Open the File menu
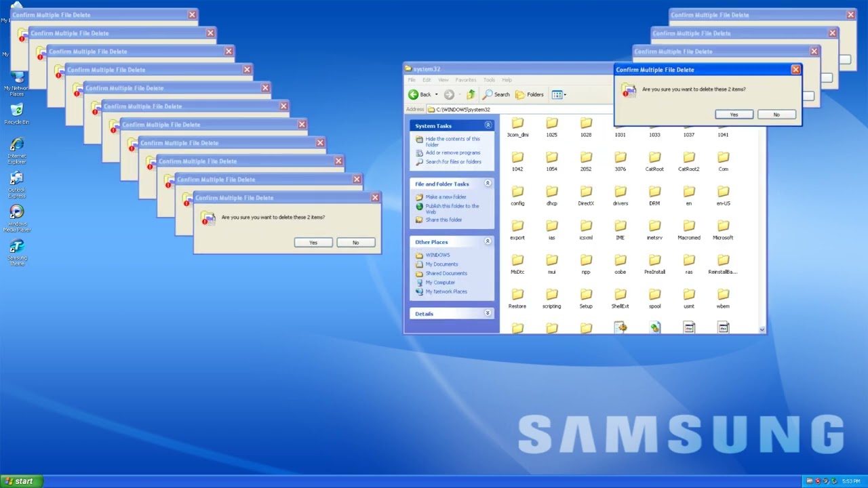This screenshot has height=488, width=868. point(412,80)
